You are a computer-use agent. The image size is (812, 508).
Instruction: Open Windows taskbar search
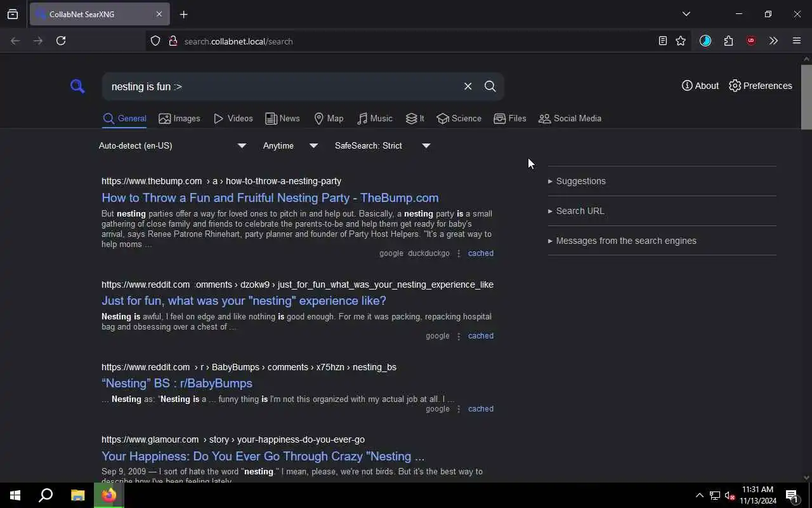(46, 495)
